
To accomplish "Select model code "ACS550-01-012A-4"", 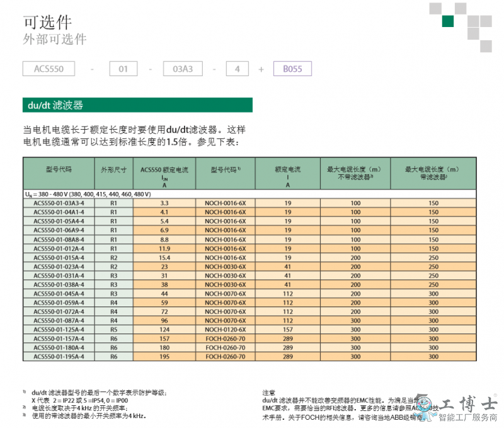I will click(x=59, y=249).
